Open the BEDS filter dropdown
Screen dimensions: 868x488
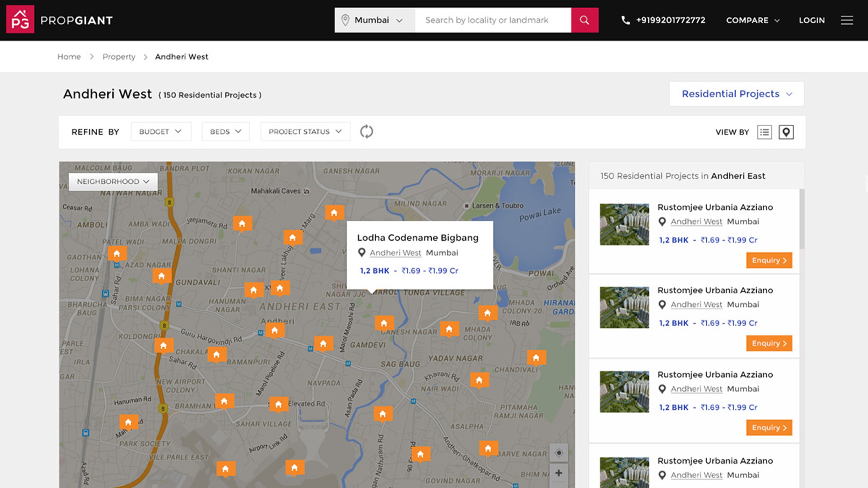tap(226, 132)
